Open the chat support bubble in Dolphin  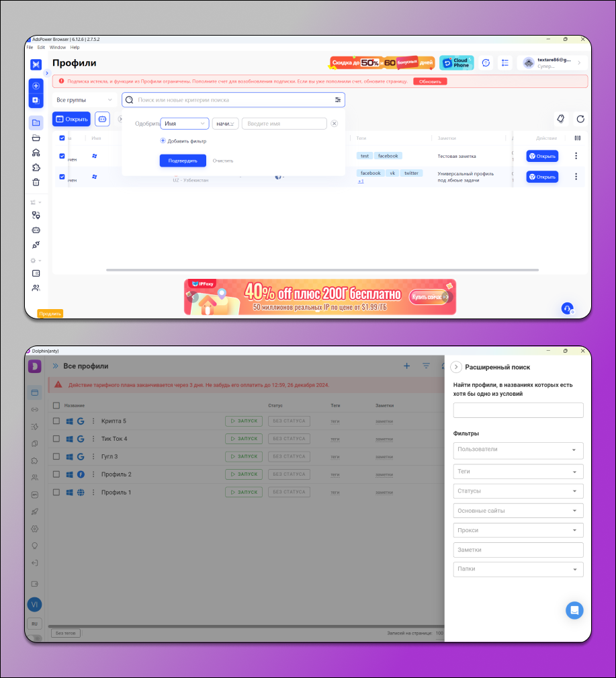(x=574, y=610)
